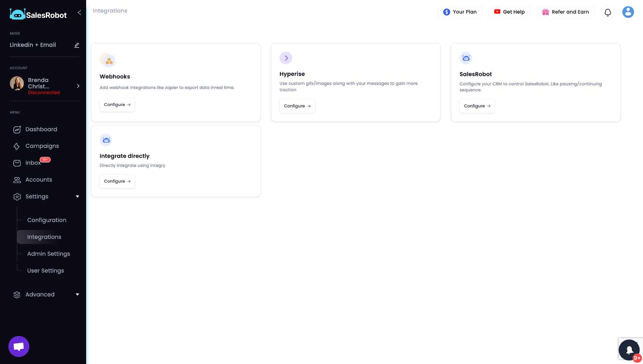Select Campaigns in the sidebar

tap(42, 146)
